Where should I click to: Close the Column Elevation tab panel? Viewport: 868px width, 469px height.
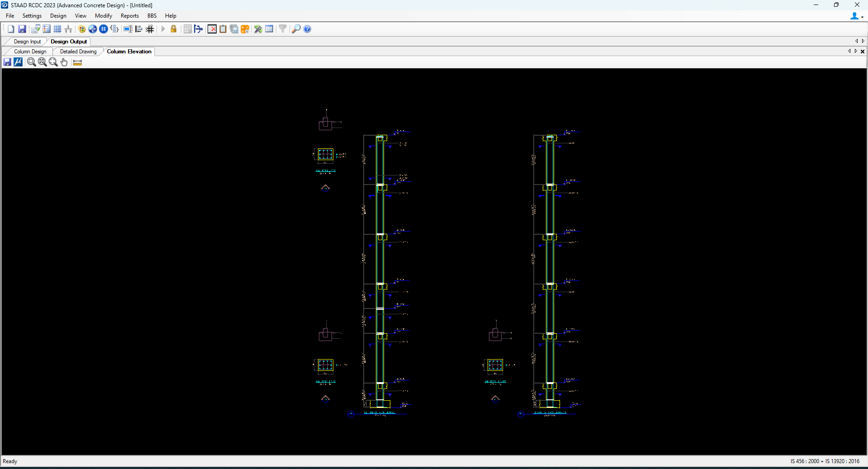click(x=863, y=52)
